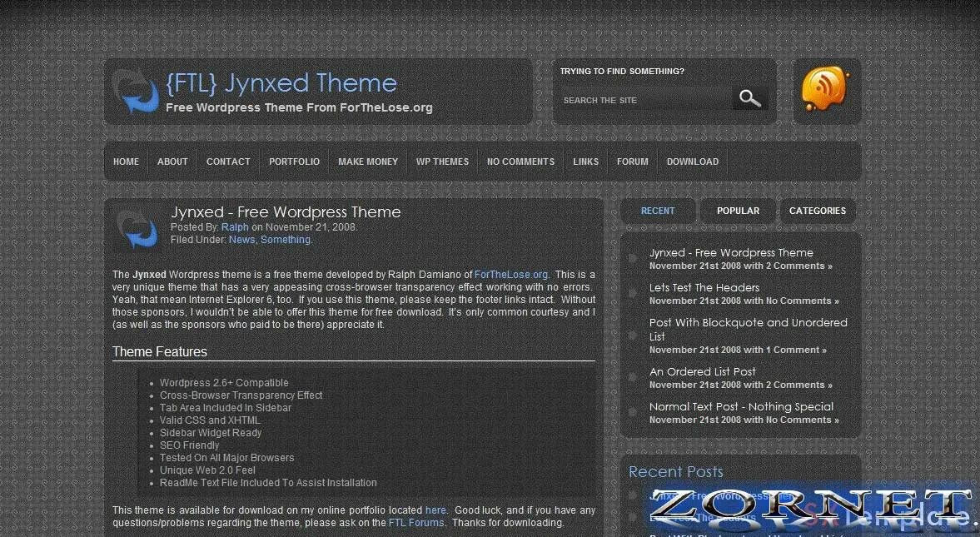The width and height of the screenshot is (980, 537).
Task: Click the date text November 21, 2008
Action: (x=310, y=227)
